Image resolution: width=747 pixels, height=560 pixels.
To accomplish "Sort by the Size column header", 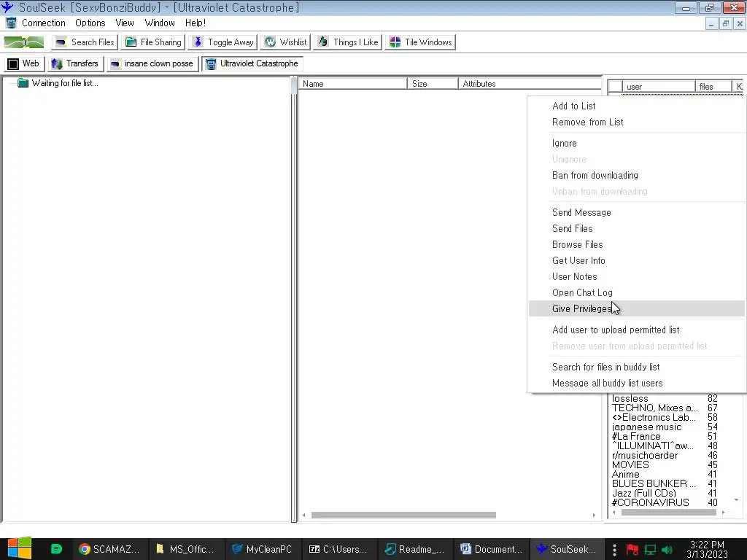I will (433, 84).
